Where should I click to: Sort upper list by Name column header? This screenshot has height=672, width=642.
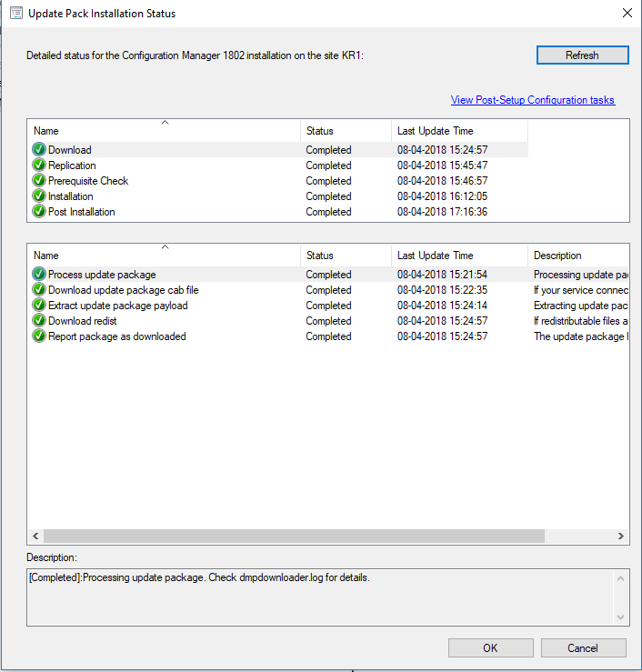[165, 131]
